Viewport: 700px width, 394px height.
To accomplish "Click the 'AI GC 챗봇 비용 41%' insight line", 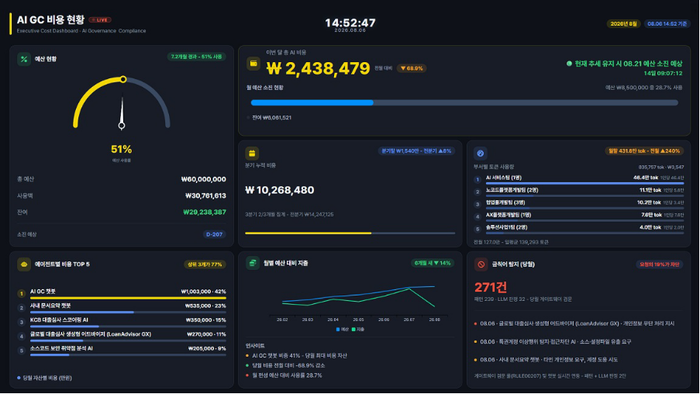I will point(296,356).
